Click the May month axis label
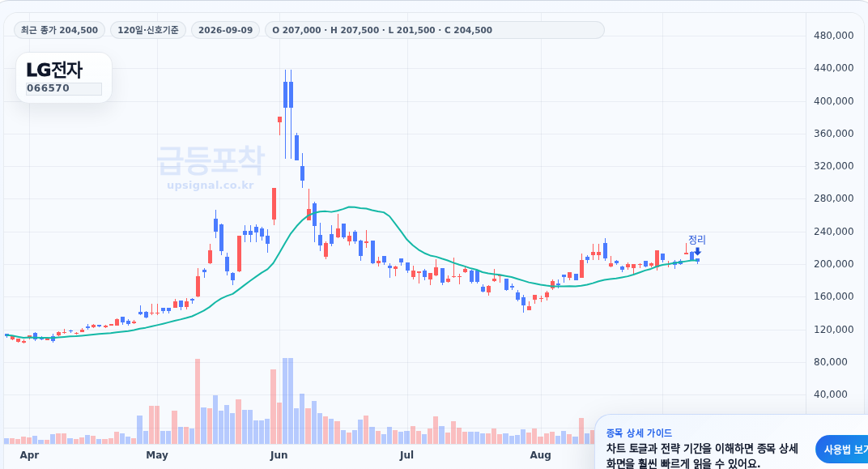Image resolution: width=868 pixels, height=469 pixels. pos(157,455)
